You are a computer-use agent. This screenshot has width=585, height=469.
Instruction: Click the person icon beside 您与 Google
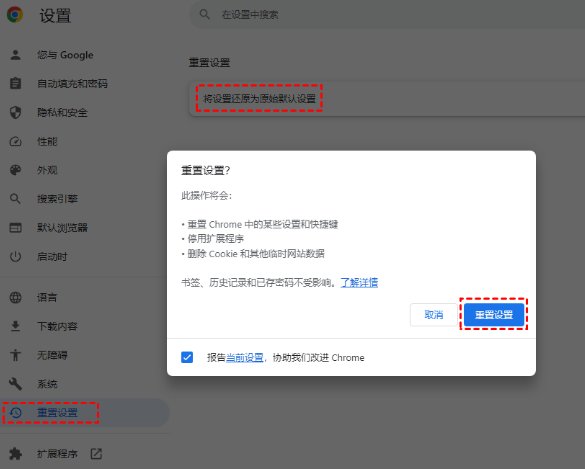click(x=15, y=55)
